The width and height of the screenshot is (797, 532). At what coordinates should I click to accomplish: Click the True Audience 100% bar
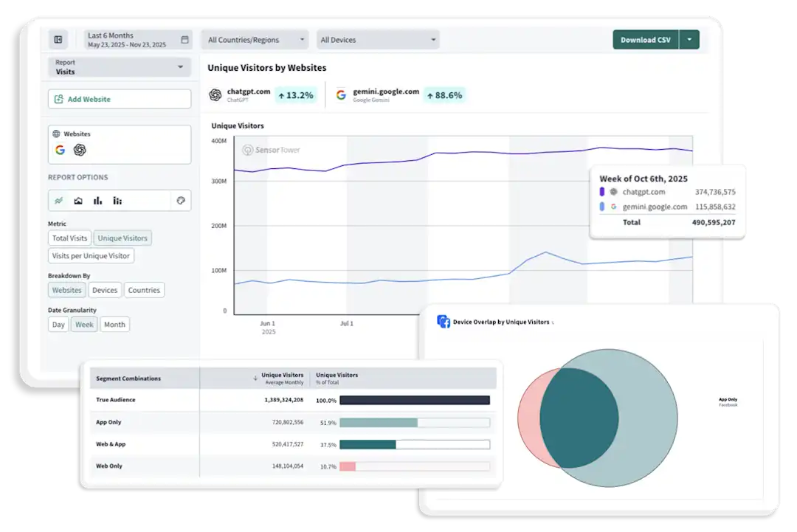point(415,401)
